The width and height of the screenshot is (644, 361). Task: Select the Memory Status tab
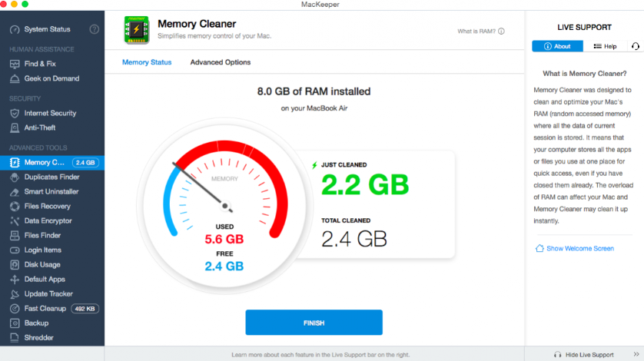(147, 62)
